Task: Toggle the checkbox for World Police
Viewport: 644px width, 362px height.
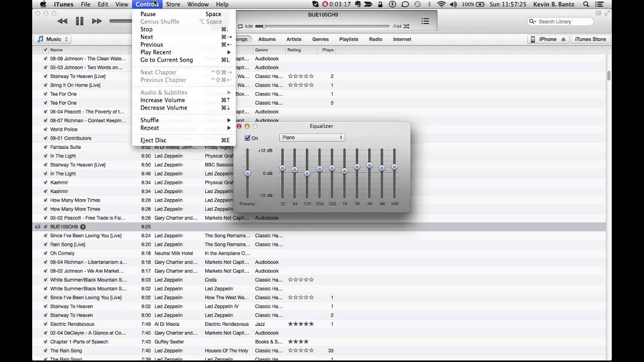Action: [45, 129]
